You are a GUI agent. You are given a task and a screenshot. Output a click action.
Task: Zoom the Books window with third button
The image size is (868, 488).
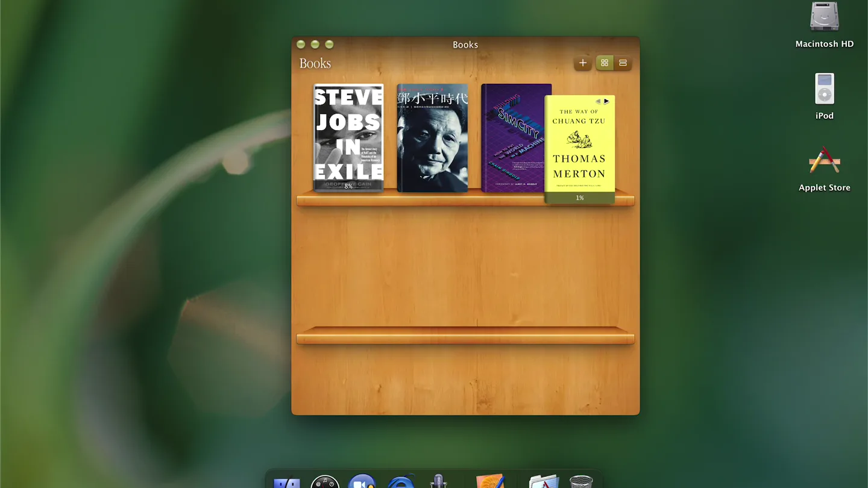tap(329, 45)
